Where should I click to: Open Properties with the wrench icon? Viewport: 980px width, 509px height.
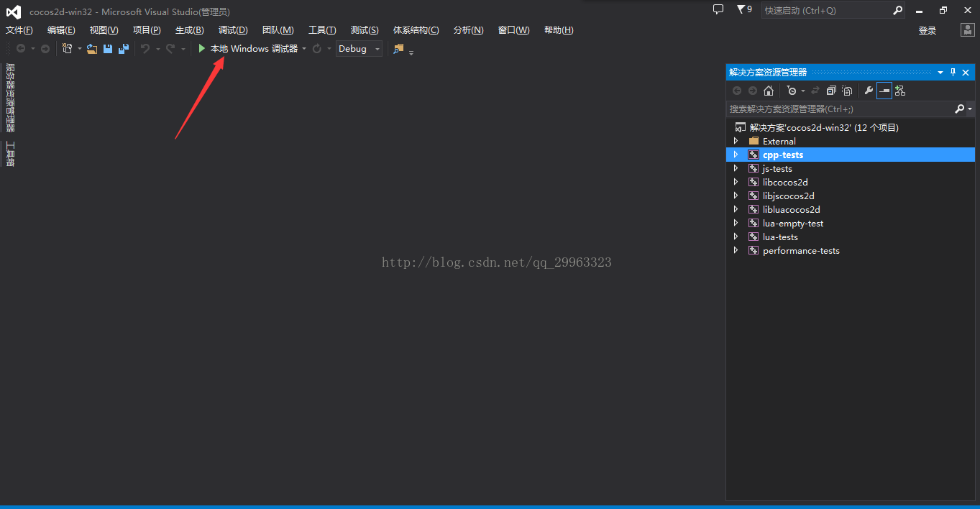click(x=869, y=91)
